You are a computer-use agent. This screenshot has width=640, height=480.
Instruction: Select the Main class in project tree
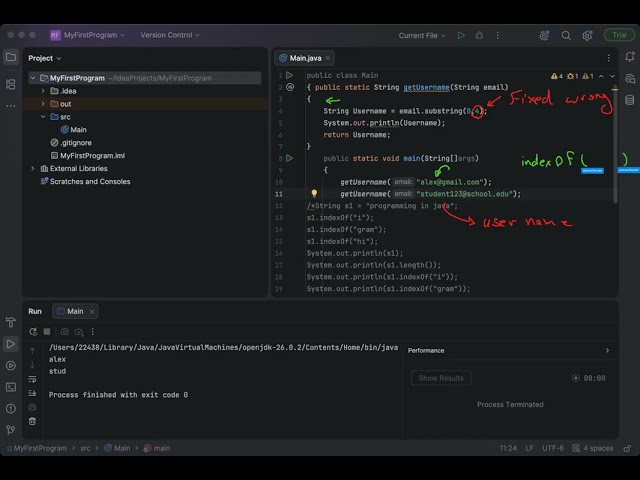coord(73,130)
